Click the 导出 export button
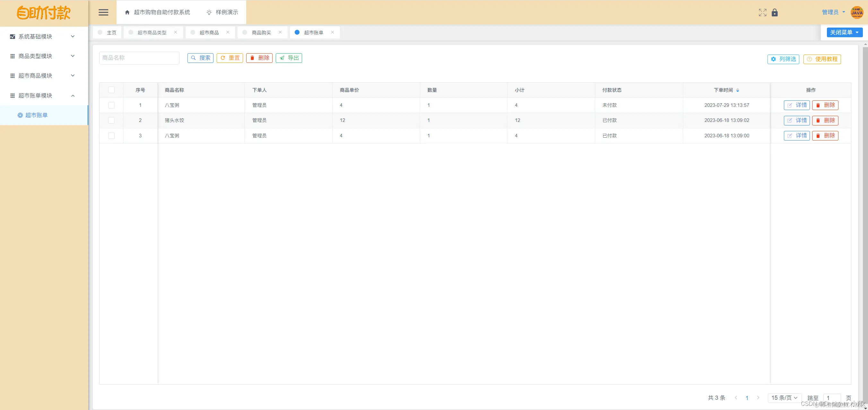This screenshot has width=868, height=410. tap(289, 58)
